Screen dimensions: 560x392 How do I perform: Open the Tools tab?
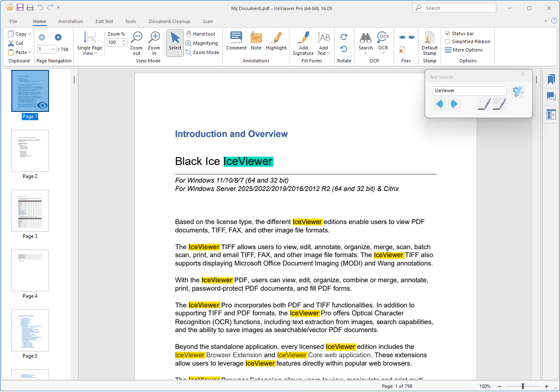(x=131, y=21)
